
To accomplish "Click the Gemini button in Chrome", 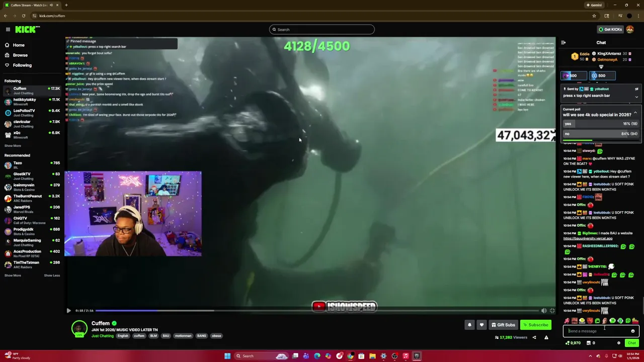I will pos(594,5).
